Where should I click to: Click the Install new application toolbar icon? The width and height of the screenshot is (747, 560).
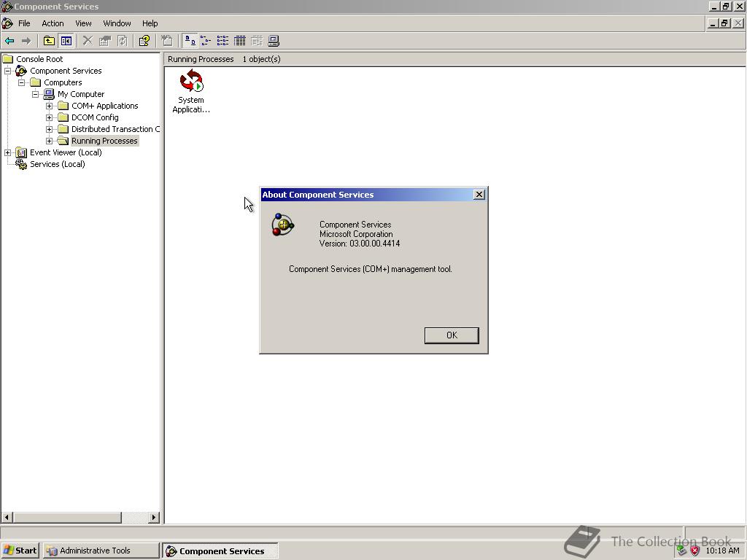coord(167,42)
